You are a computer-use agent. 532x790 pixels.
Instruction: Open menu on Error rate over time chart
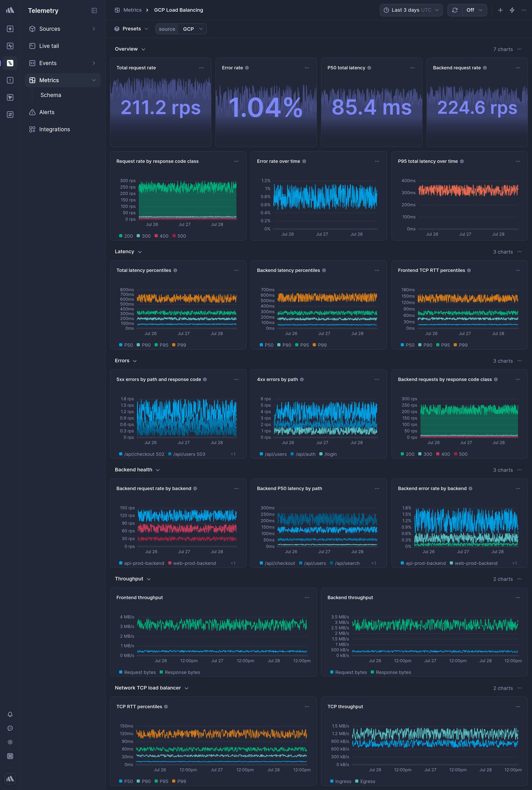coord(377,161)
